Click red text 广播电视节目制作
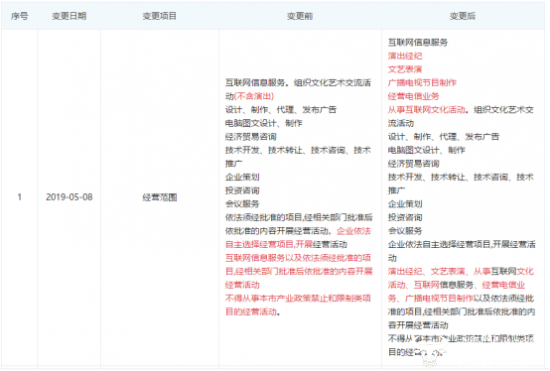 coord(422,83)
